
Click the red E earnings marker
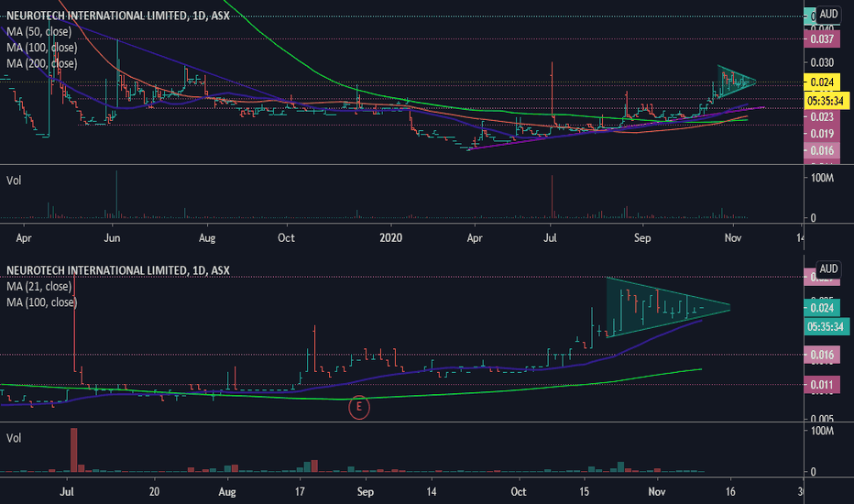point(359,407)
